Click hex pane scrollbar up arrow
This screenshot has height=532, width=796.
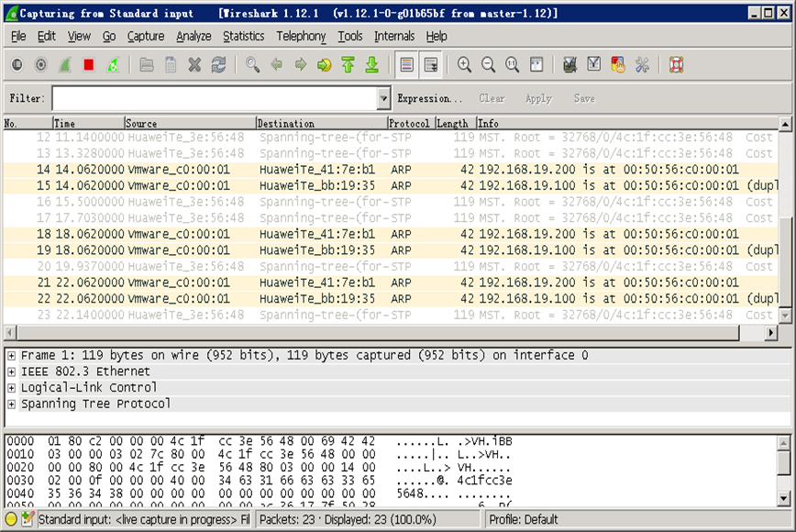[784, 443]
